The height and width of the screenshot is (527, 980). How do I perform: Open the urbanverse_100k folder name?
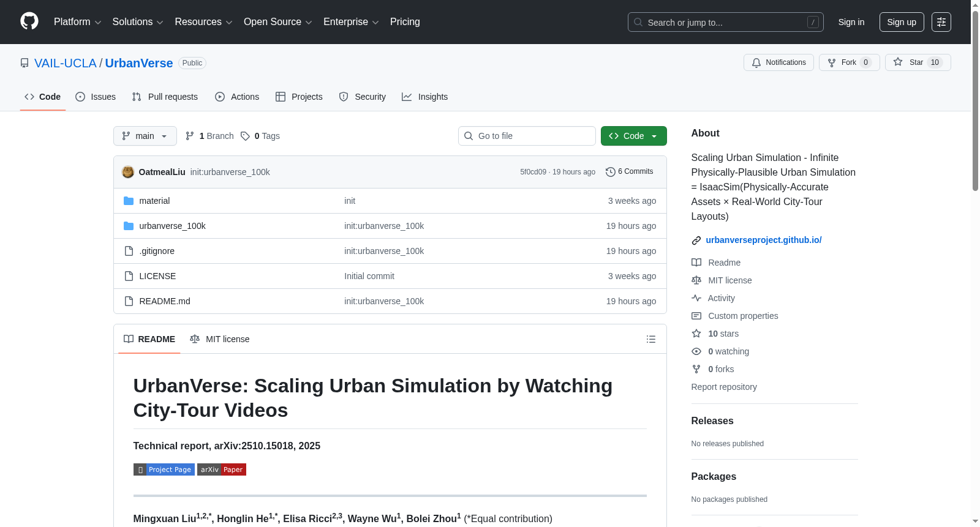pos(173,226)
